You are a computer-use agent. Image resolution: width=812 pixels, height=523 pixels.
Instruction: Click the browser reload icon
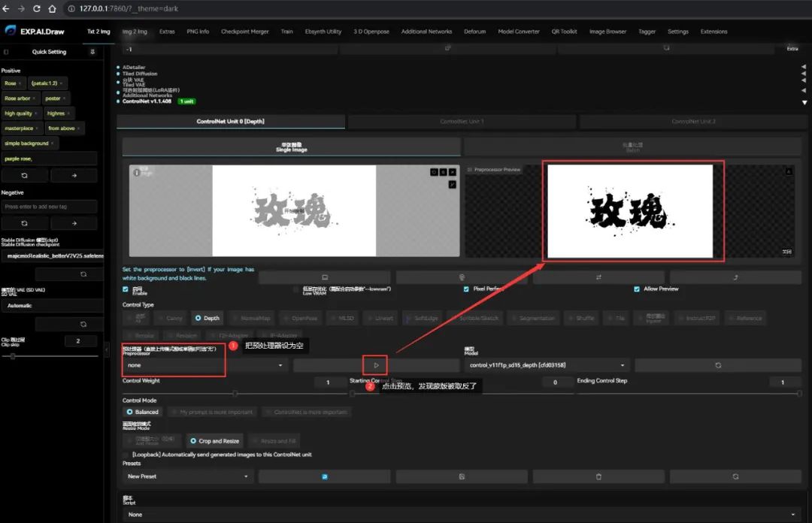(x=36, y=8)
